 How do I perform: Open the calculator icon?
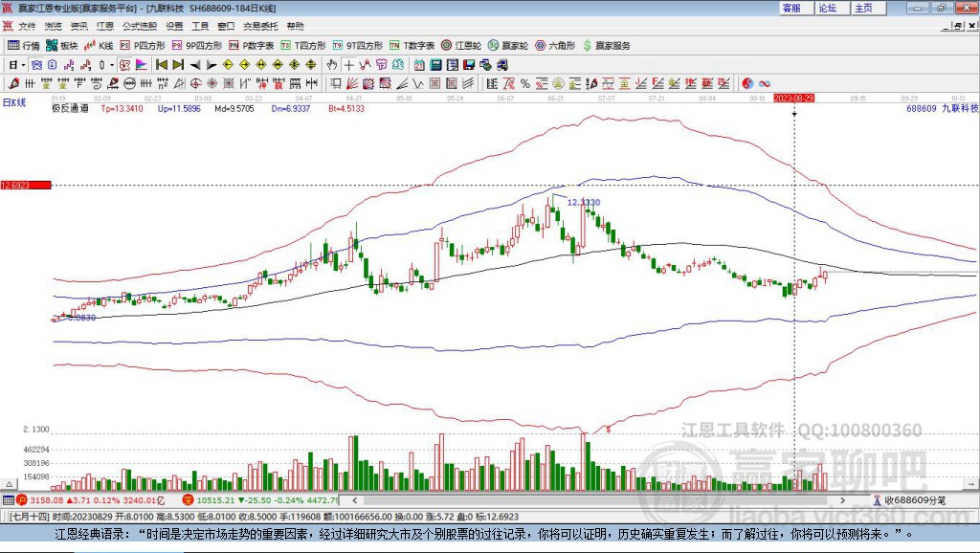click(436, 65)
